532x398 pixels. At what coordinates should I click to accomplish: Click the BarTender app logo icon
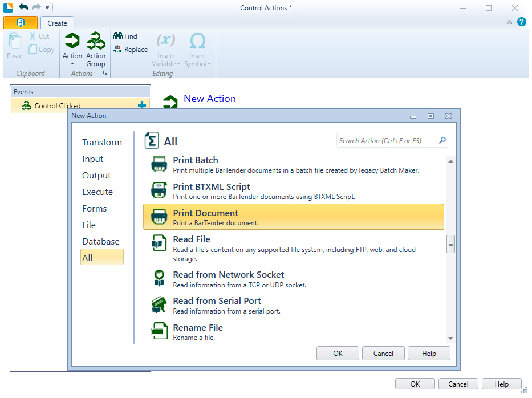(x=8, y=7)
